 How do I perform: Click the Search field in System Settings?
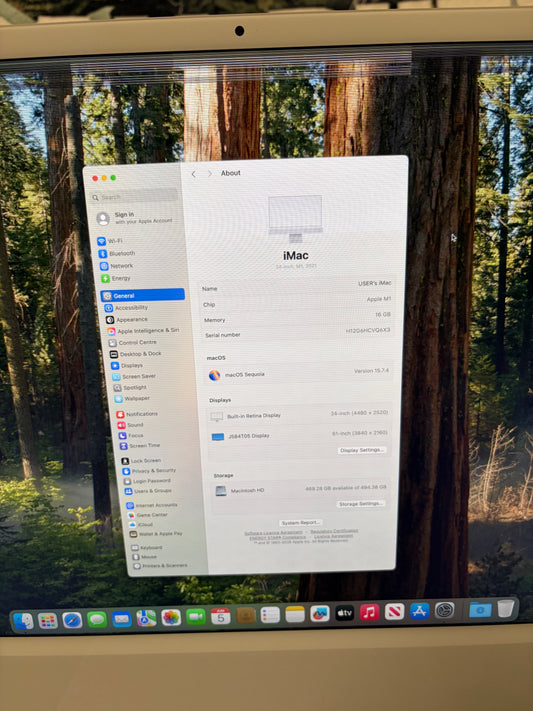[133, 196]
